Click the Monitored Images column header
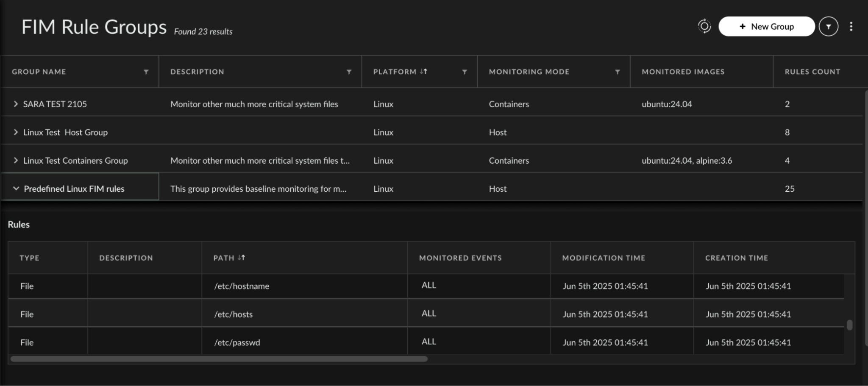 click(x=683, y=72)
